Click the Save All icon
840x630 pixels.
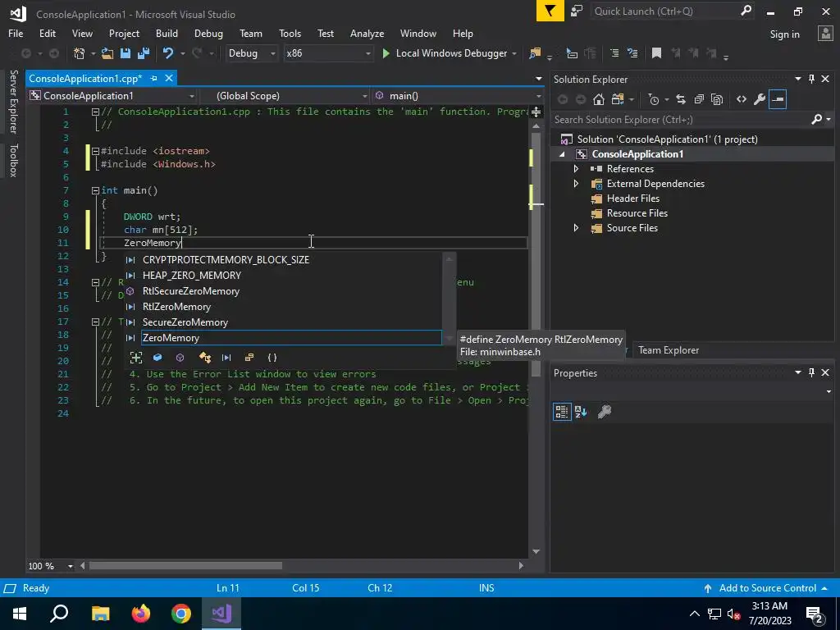tap(143, 53)
